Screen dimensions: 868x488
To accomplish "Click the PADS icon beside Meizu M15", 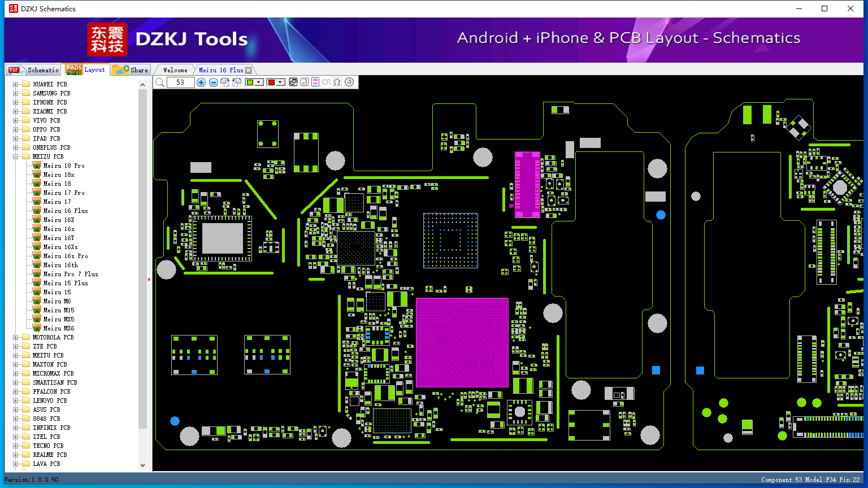I will 37,310.
